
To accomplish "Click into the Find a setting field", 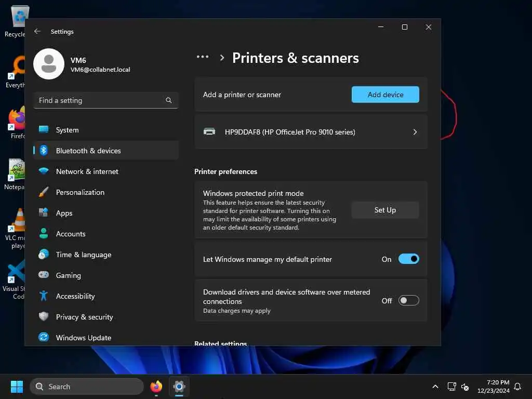I will [x=106, y=100].
